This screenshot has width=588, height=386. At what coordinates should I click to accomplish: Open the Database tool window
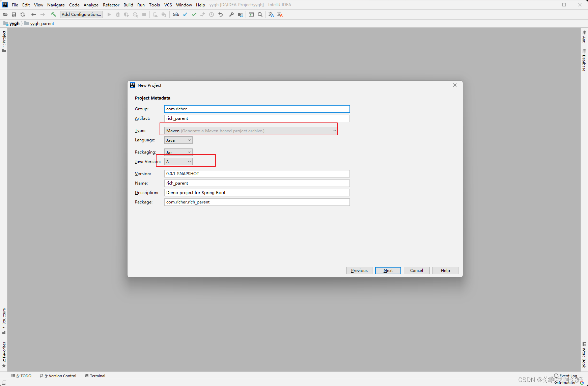(x=584, y=61)
